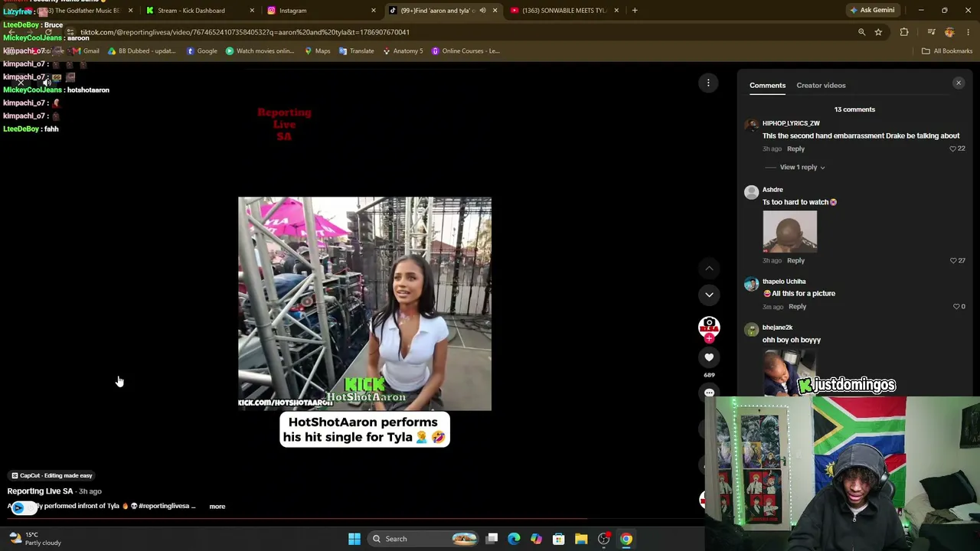Open Task View in the taskbar
The width and height of the screenshot is (980, 551).
[x=492, y=539]
